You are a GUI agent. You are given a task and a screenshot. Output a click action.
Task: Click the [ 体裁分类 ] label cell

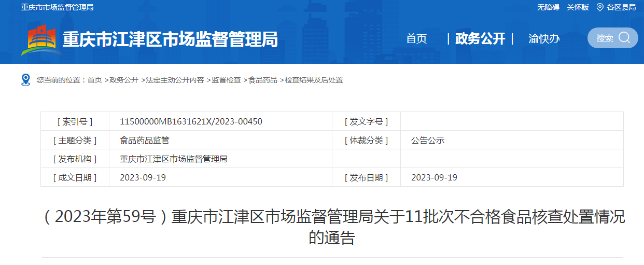366,140
